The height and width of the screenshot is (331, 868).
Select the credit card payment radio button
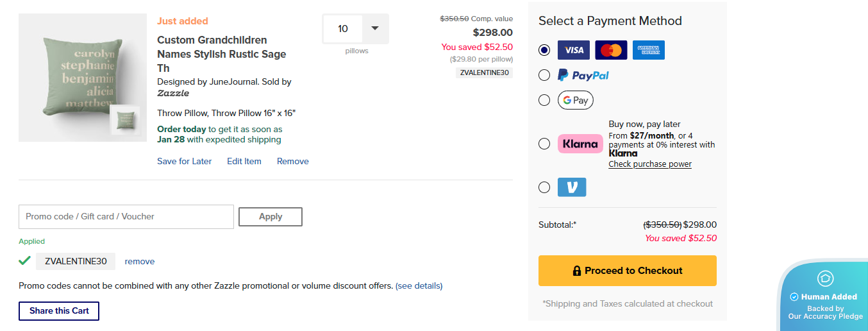[544, 50]
